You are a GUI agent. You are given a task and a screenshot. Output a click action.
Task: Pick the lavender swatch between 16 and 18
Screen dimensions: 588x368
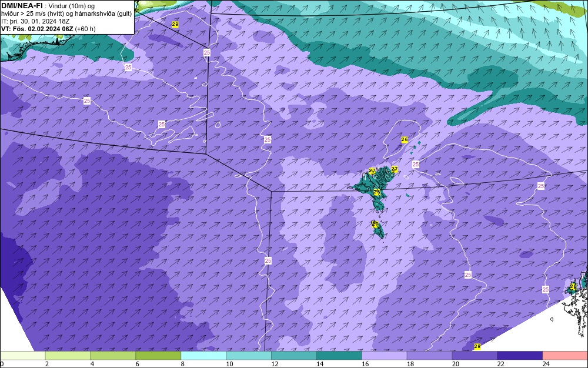coord(385,356)
